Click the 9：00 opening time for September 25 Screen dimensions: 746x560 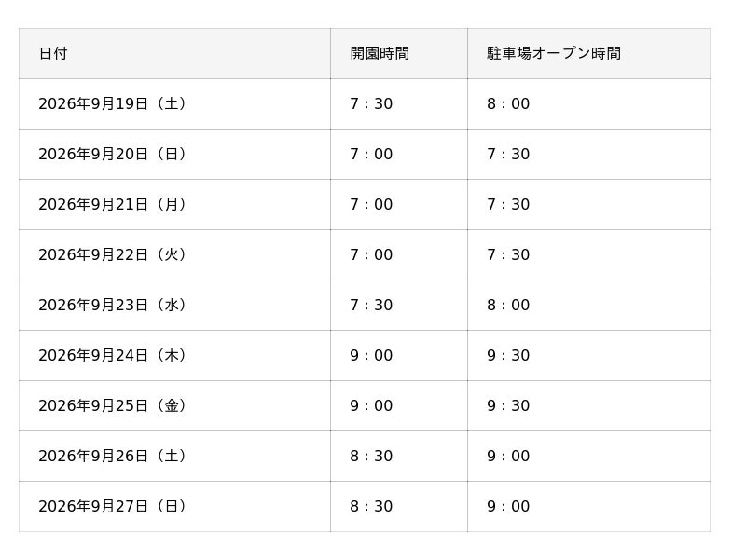click(371, 406)
